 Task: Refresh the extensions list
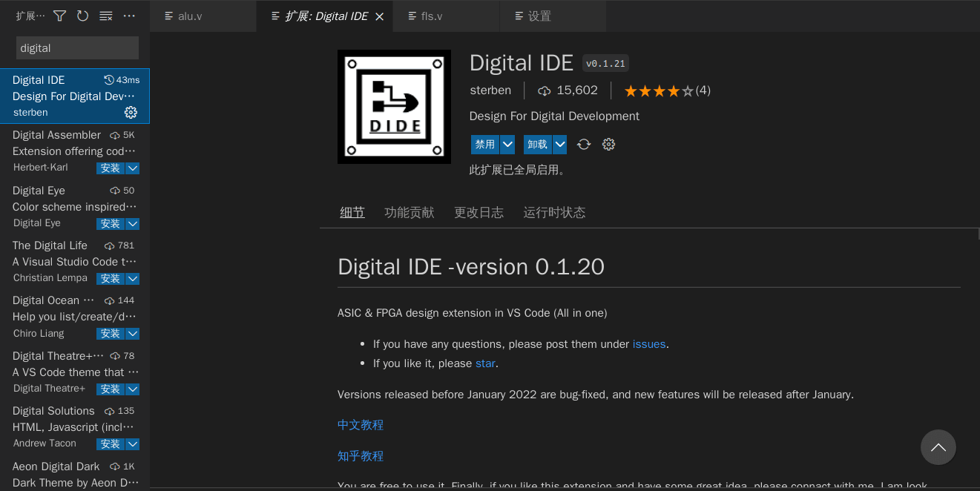[x=82, y=16]
